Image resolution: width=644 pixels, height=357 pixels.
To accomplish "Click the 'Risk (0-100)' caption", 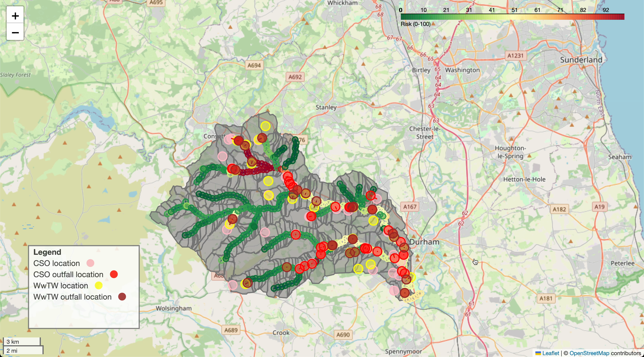I will [x=416, y=24].
